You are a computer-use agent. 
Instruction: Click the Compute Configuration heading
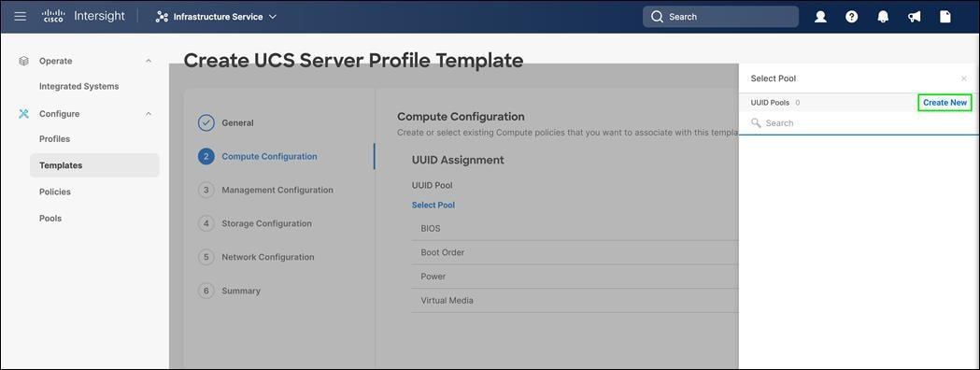(461, 117)
